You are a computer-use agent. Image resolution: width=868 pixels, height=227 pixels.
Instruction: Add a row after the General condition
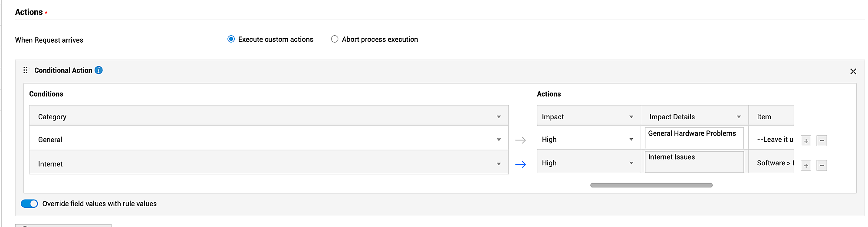click(806, 140)
